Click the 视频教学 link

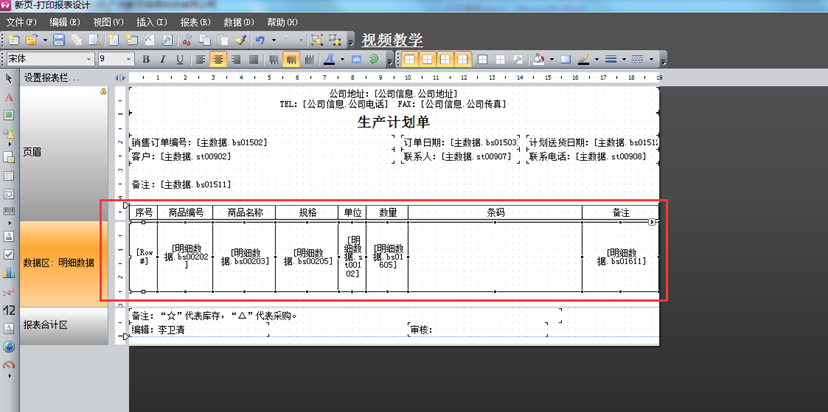point(392,40)
